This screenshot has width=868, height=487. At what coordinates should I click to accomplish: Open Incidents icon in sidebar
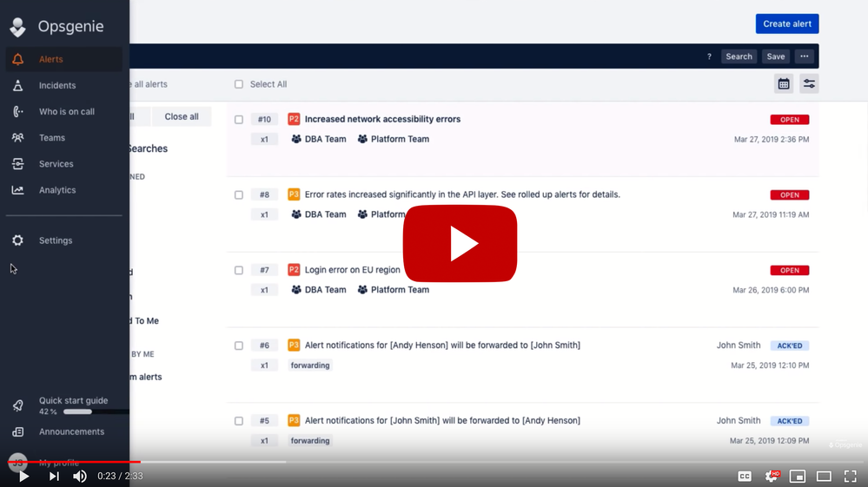click(x=17, y=85)
